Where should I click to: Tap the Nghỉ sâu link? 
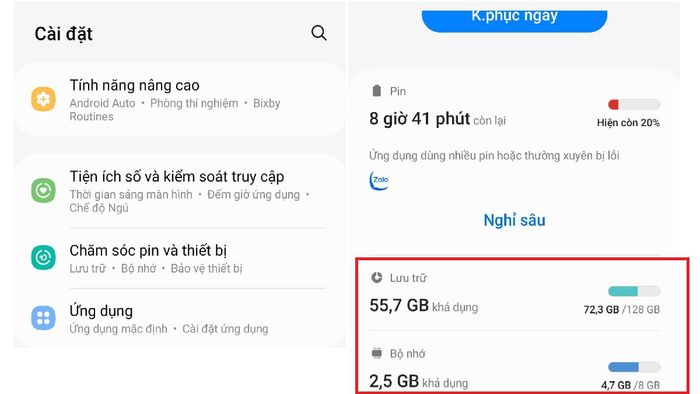(514, 220)
